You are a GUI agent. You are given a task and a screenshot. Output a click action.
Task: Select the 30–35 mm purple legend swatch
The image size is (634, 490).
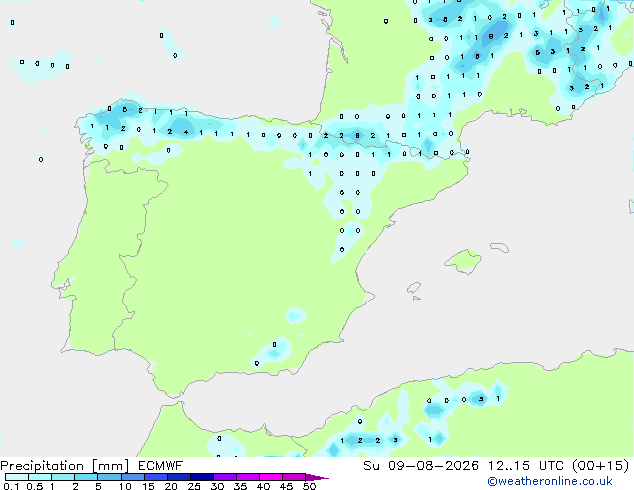click(224, 477)
